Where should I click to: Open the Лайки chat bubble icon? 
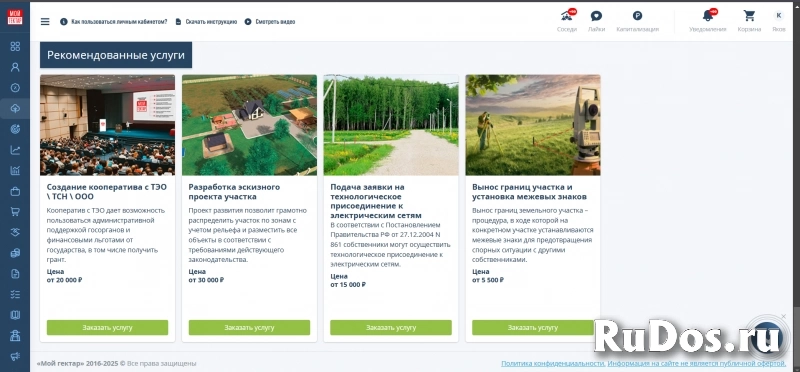596,16
